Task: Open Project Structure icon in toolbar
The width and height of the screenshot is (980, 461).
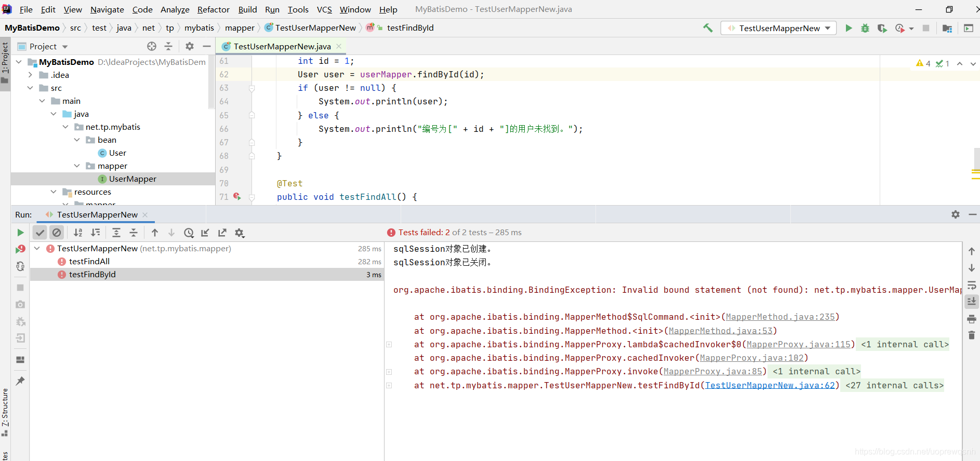Action: click(x=947, y=28)
